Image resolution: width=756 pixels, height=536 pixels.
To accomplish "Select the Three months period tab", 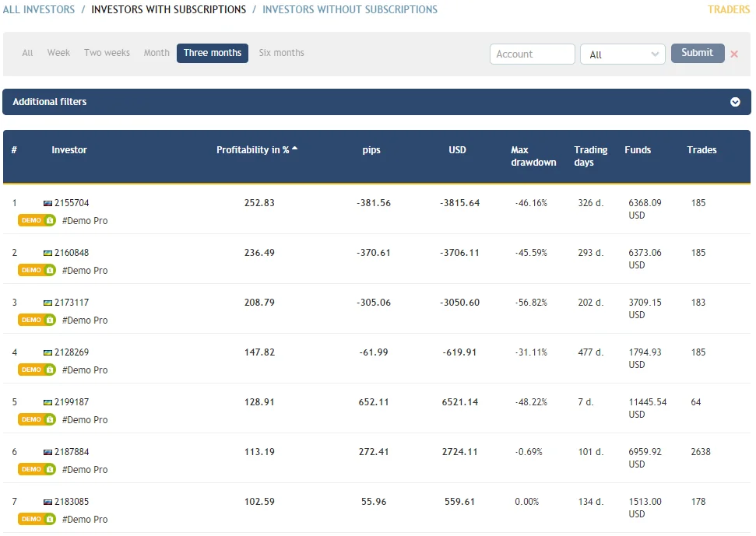I will [x=212, y=53].
